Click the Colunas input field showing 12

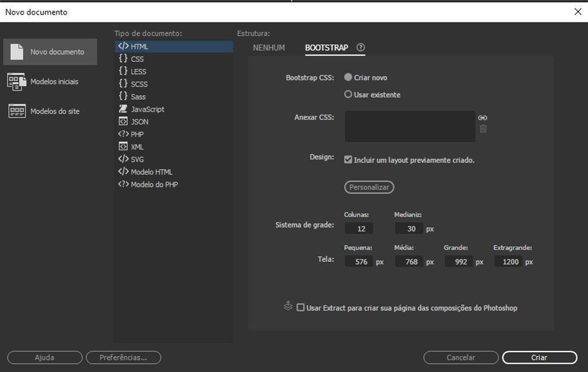click(359, 228)
